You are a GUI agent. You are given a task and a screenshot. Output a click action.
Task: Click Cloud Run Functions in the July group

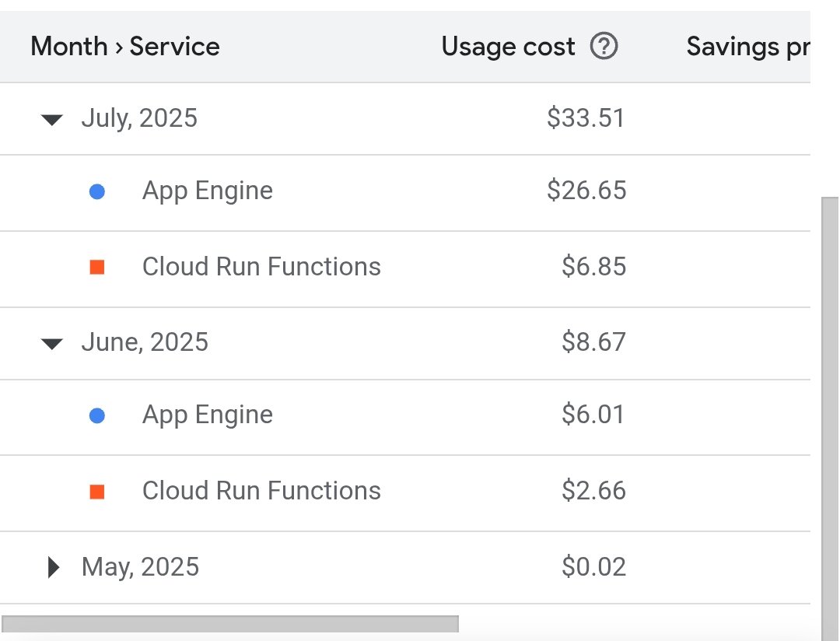point(261,266)
